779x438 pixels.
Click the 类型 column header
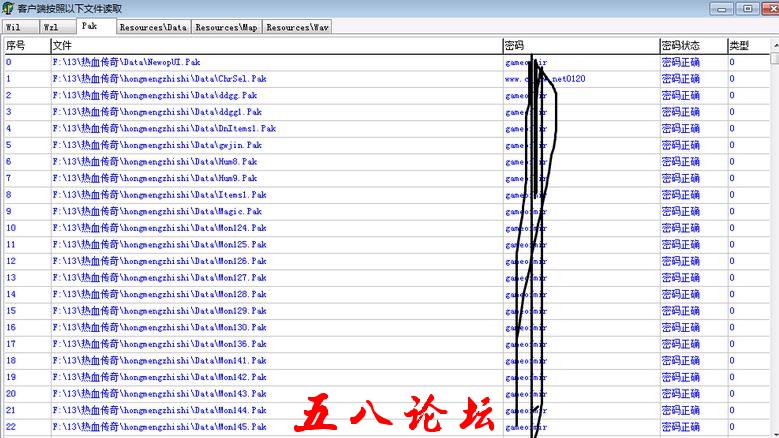(750, 46)
